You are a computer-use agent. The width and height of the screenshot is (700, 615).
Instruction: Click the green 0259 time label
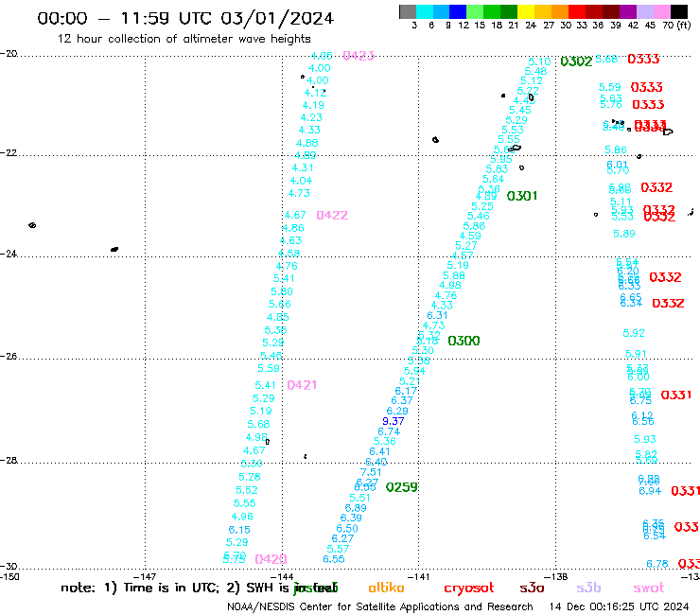(402, 487)
